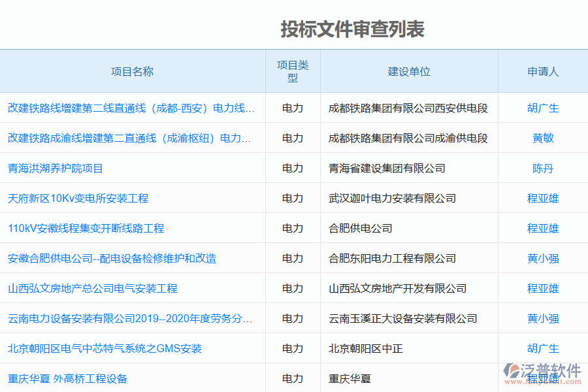
Task: View applicant 黄小强 for 安徽合肥供电公司 project
Action: 544,258
